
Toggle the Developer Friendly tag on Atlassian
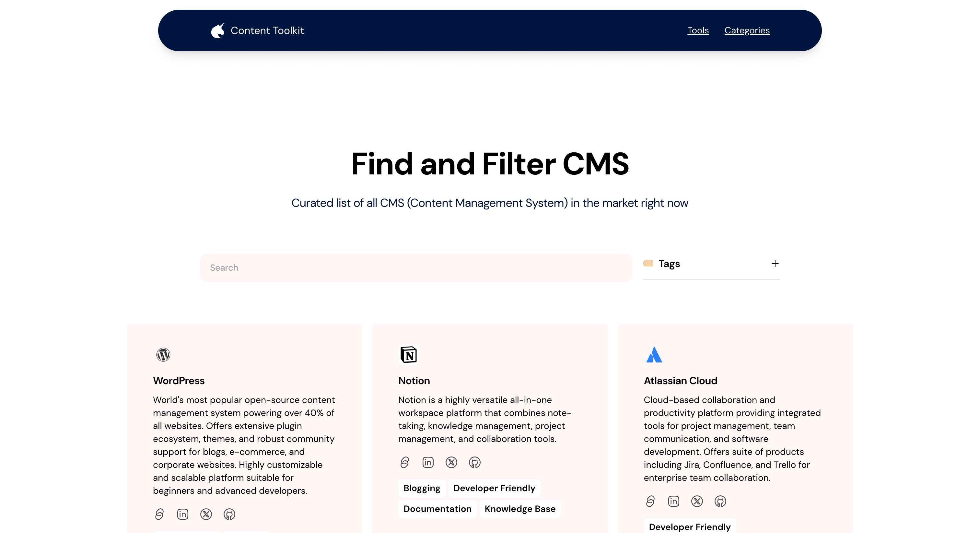(689, 527)
